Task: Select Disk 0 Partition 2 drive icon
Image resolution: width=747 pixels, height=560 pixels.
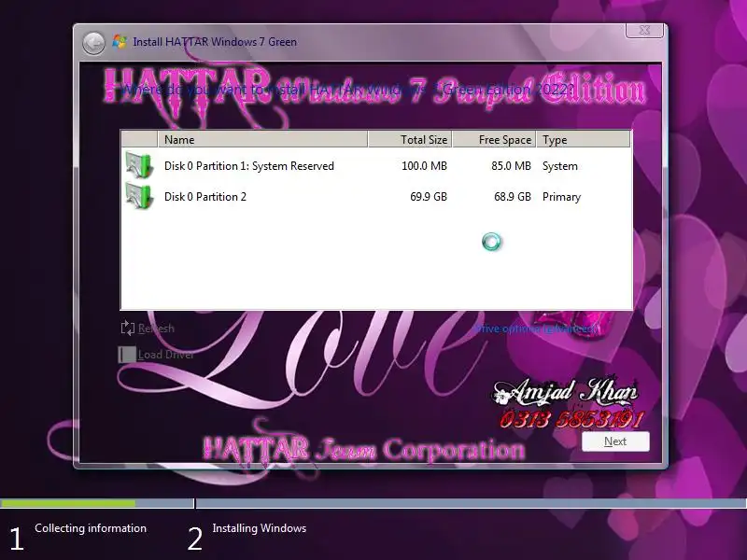Action: [x=139, y=196]
